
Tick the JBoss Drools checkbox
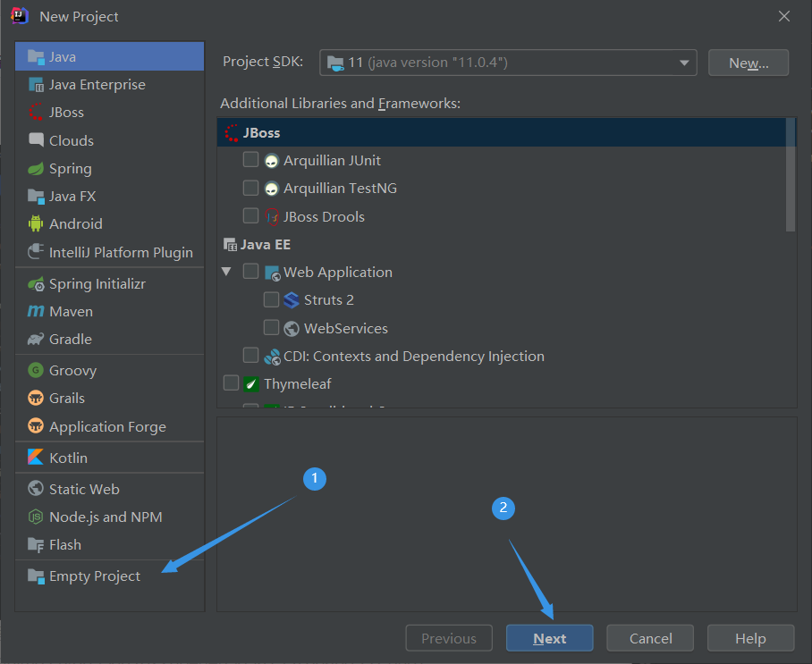pos(250,215)
